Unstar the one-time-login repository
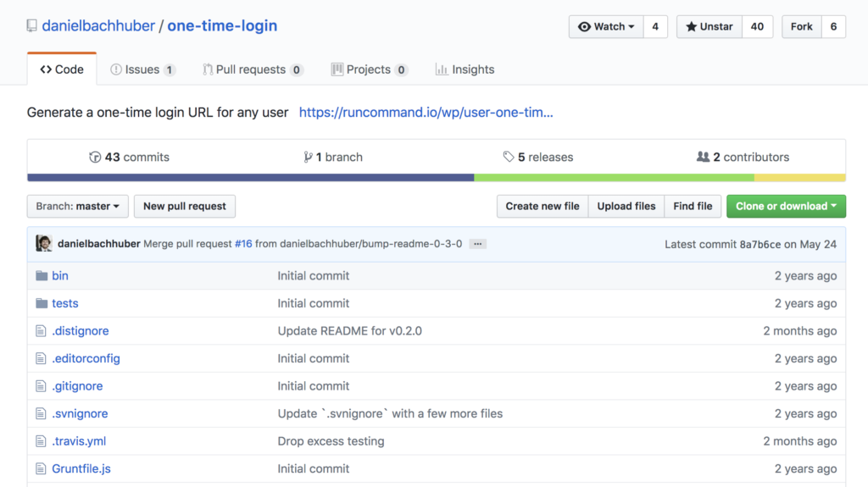The width and height of the screenshot is (868, 487). click(709, 26)
